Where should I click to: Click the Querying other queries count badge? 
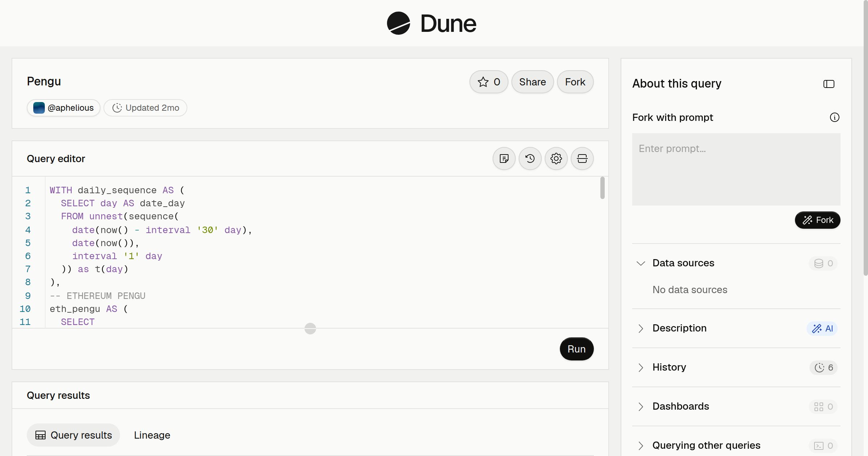tap(823, 446)
